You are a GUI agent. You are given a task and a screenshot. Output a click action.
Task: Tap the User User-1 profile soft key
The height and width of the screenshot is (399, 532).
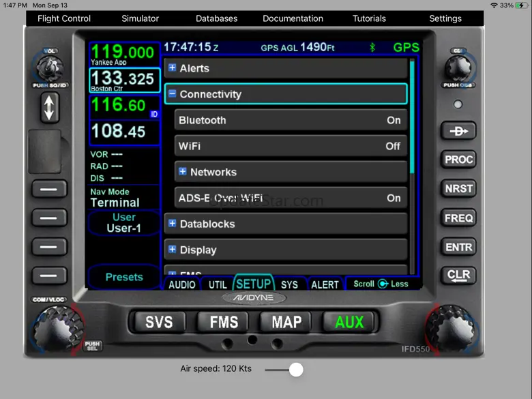coord(124,222)
